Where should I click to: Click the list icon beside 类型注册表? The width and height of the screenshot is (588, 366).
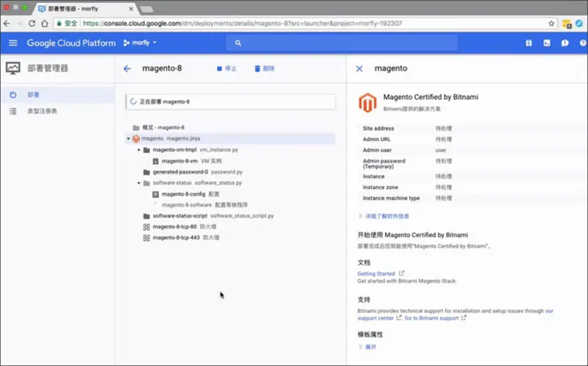13,112
